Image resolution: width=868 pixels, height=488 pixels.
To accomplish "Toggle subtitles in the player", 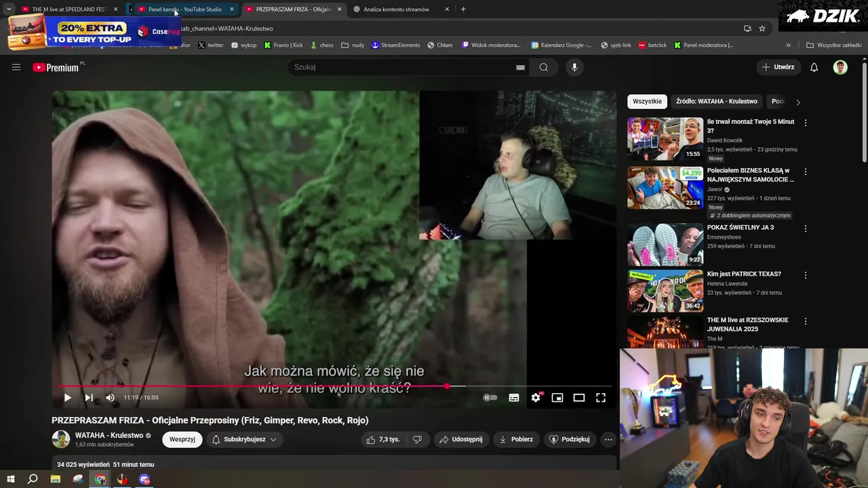I will pos(514,398).
